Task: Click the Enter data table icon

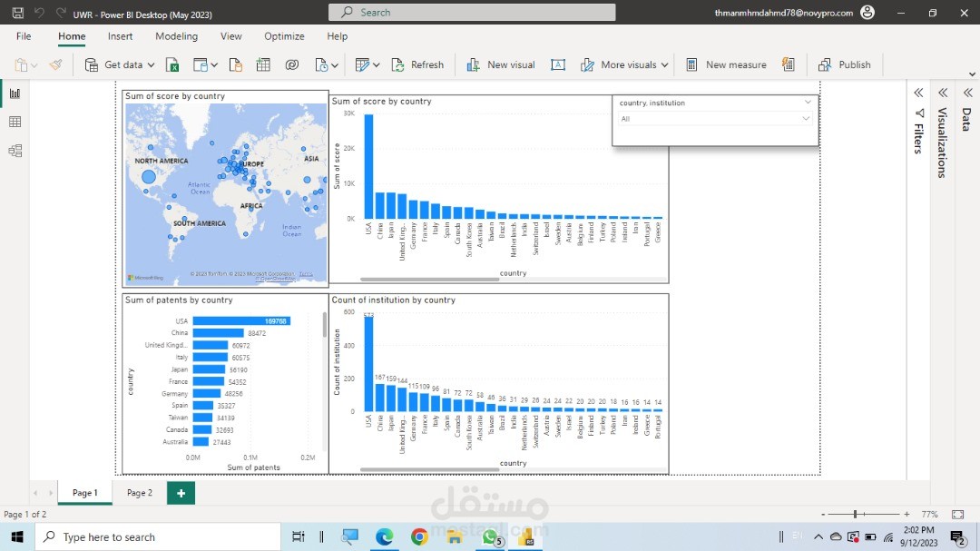Action: click(x=263, y=65)
